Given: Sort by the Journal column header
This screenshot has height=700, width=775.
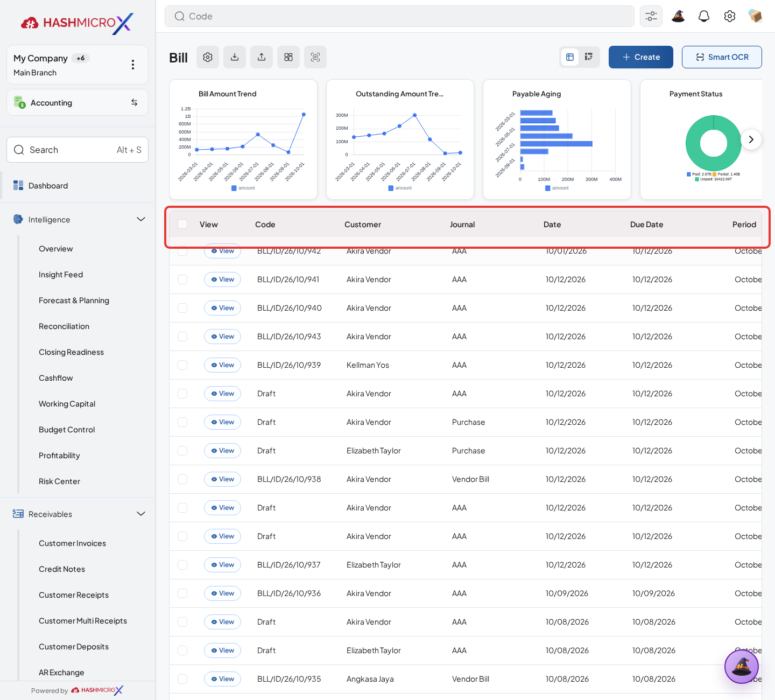Looking at the screenshot, I should [x=462, y=225].
